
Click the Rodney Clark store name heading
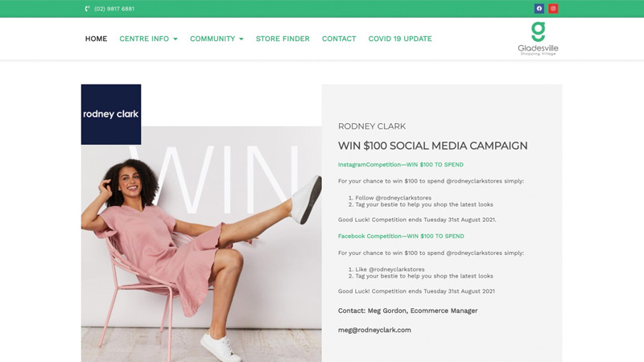pyautogui.click(x=372, y=126)
